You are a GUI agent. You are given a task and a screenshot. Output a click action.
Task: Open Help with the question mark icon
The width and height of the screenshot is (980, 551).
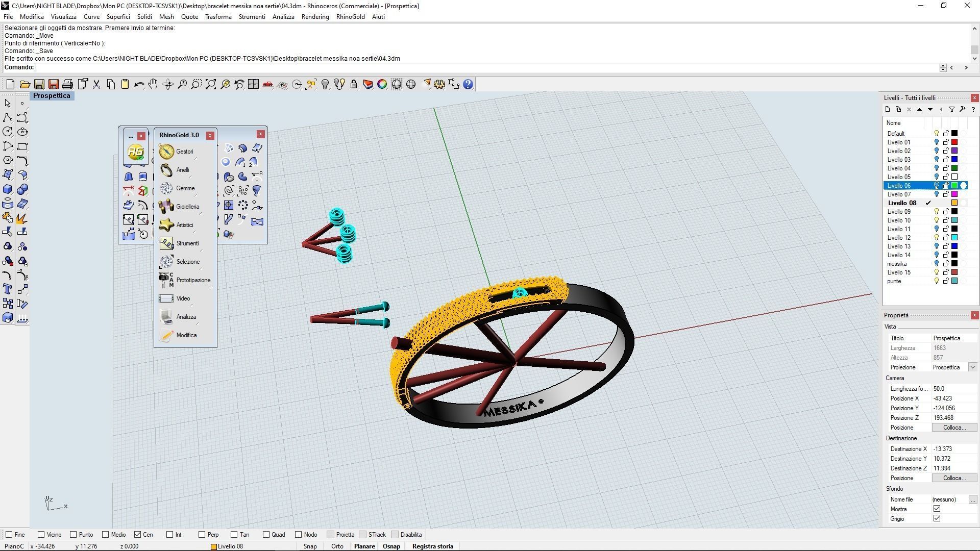pyautogui.click(x=468, y=84)
